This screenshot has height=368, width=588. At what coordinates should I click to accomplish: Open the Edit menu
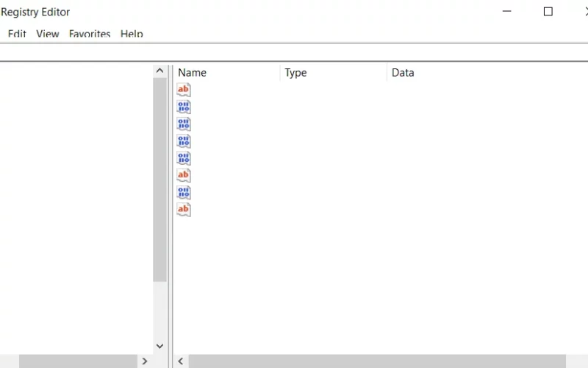[x=17, y=34]
